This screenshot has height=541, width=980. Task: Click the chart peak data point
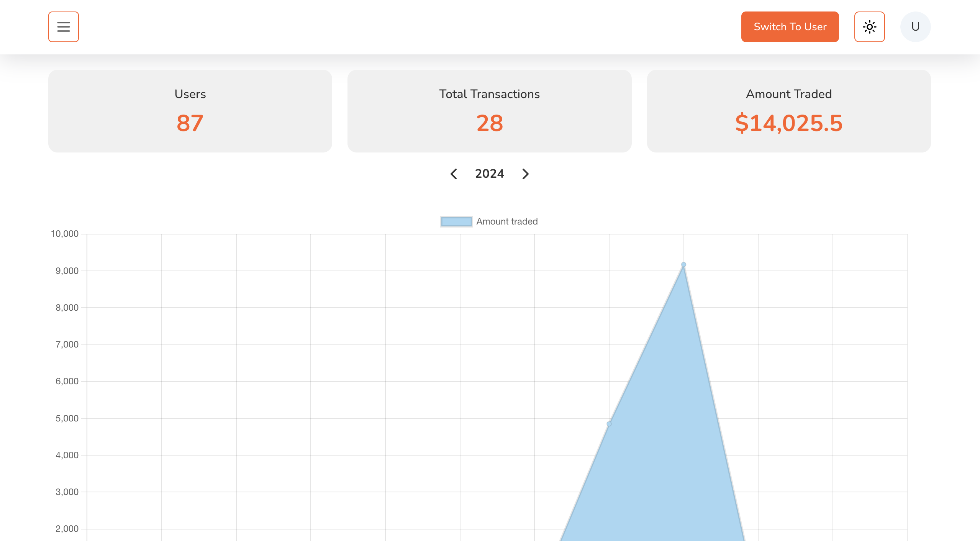coord(683,265)
